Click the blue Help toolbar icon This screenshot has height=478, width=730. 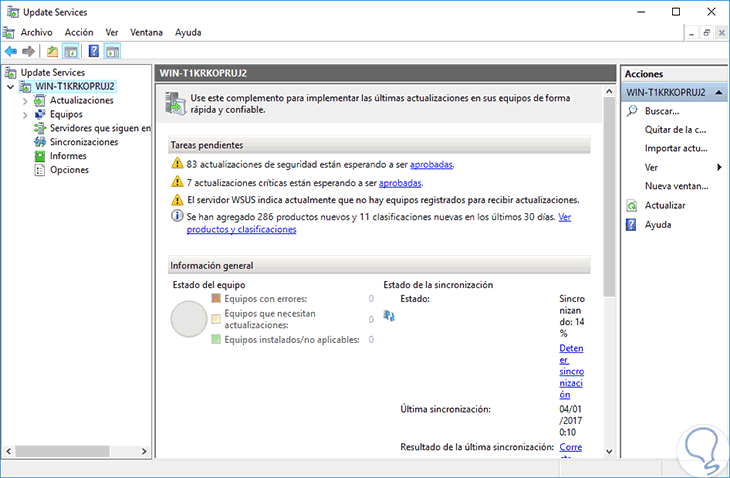(x=94, y=51)
